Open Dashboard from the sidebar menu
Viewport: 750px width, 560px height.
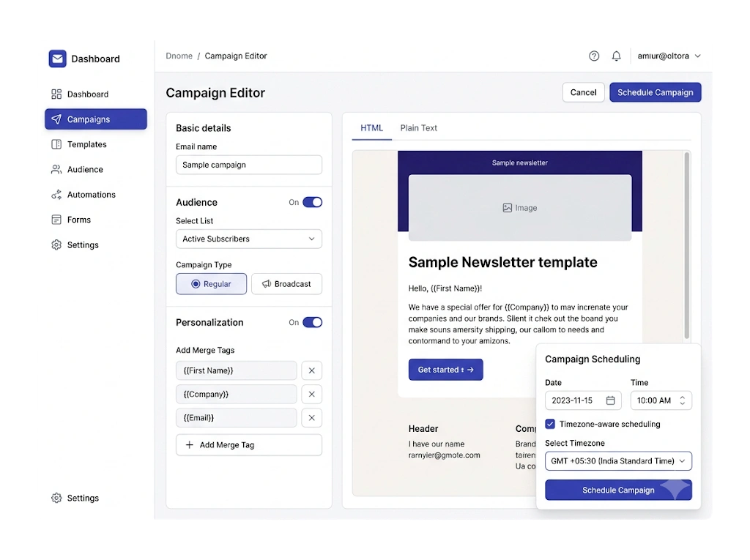pos(96,94)
